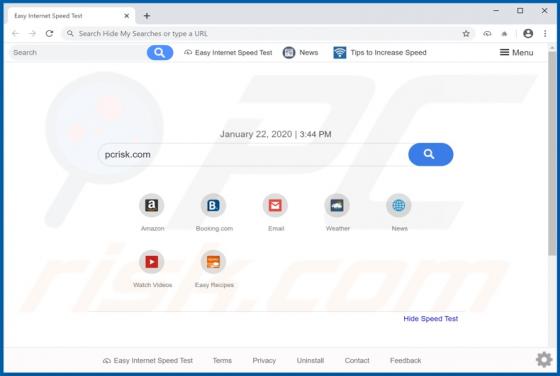This screenshot has height=376, width=560.
Task: Open the Easy Recipes shortcut icon
Action: coord(213,262)
